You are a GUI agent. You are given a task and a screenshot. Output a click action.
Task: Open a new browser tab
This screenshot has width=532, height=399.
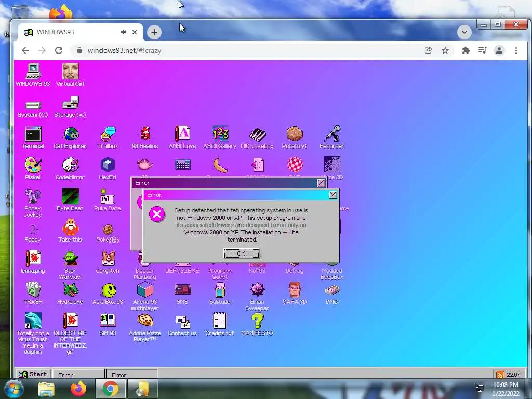point(154,32)
